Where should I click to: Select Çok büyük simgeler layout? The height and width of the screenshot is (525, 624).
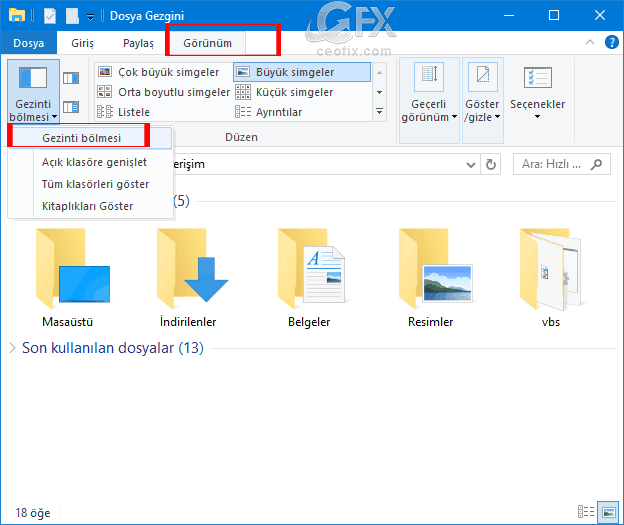(x=159, y=72)
